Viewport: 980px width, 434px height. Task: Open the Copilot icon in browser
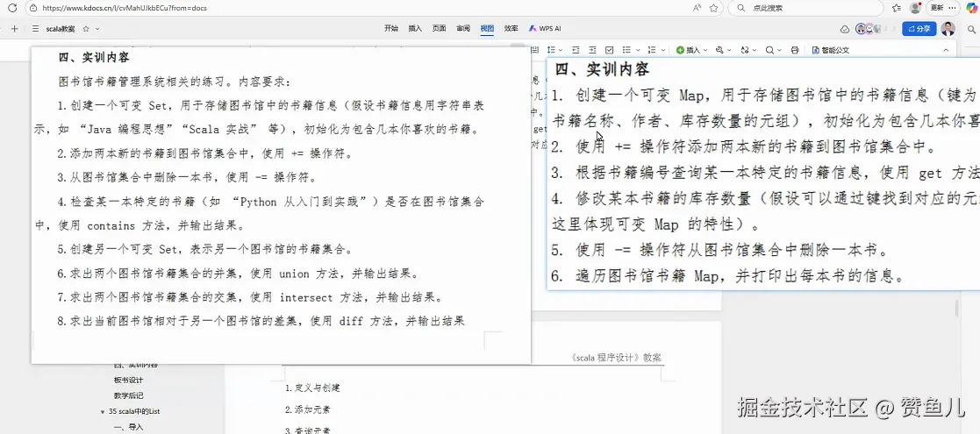pyautogui.click(x=970, y=8)
